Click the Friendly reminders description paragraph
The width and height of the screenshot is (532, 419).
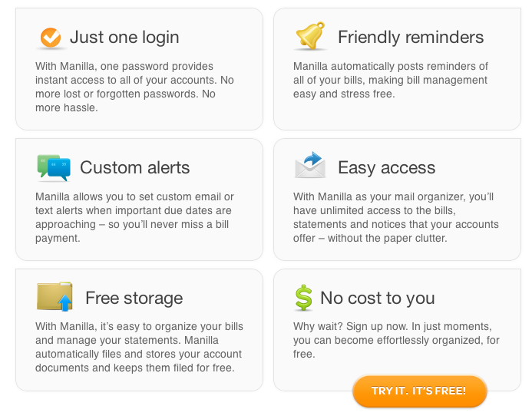(391, 80)
